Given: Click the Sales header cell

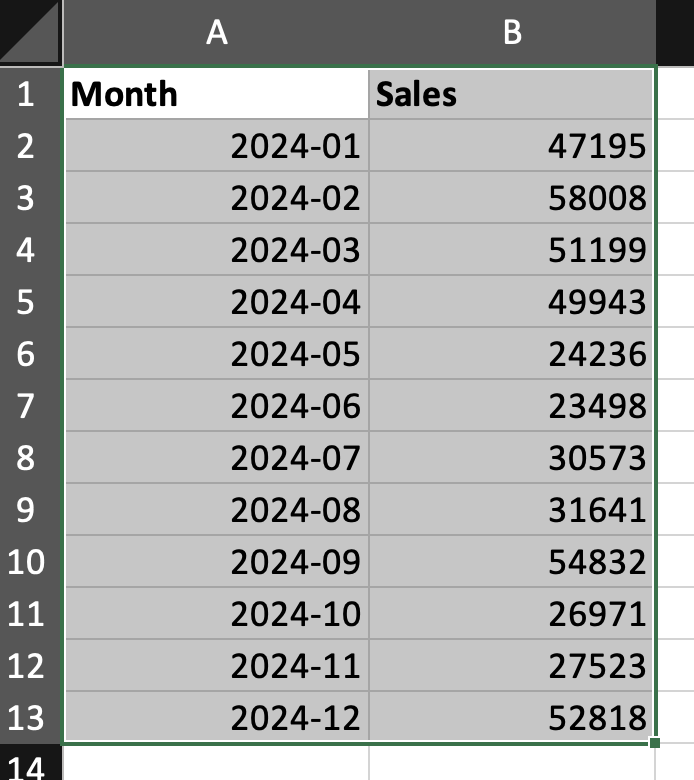Looking at the screenshot, I should (512, 94).
